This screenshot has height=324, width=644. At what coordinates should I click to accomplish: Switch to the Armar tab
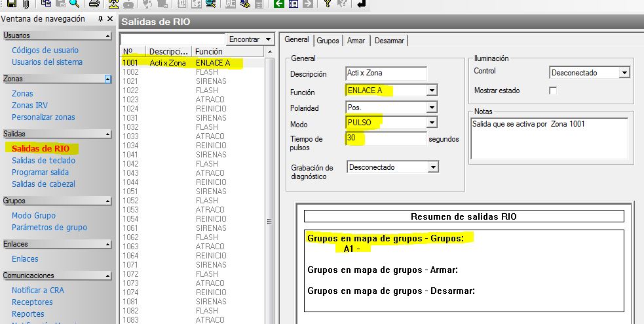tap(356, 41)
